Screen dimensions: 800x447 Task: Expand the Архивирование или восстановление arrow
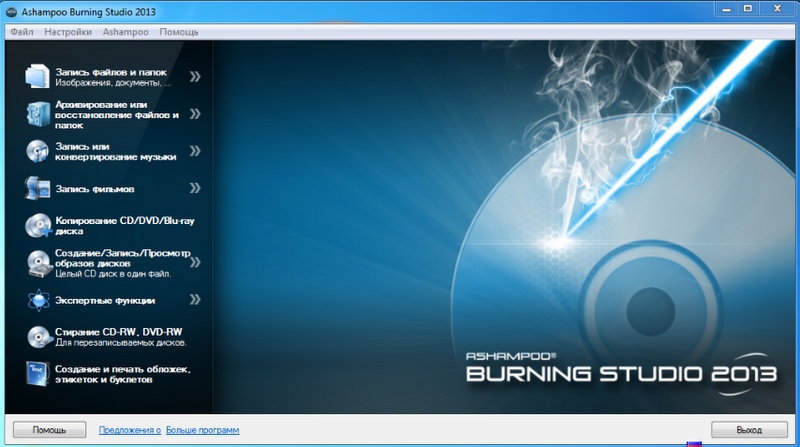[195, 114]
